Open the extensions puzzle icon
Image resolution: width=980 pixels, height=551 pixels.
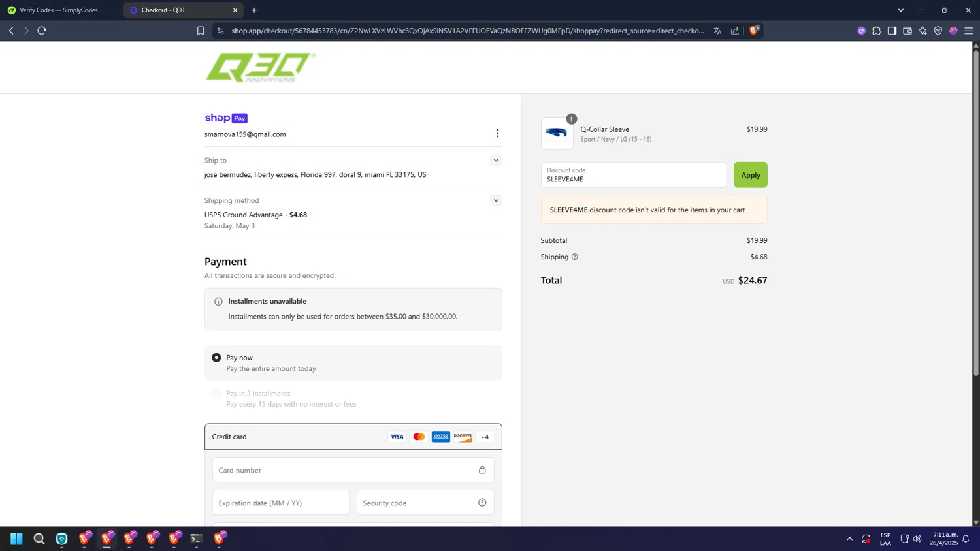coord(877,31)
